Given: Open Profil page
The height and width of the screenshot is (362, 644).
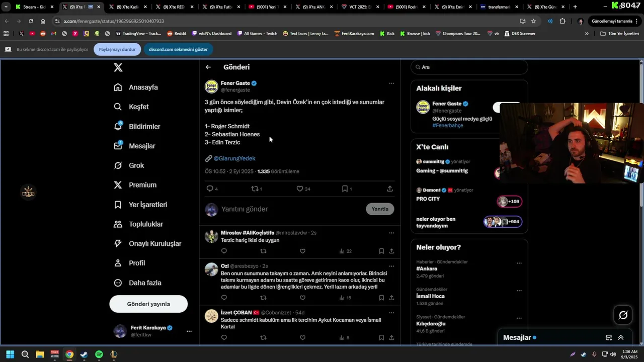Looking at the screenshot, I should click(x=129, y=263).
